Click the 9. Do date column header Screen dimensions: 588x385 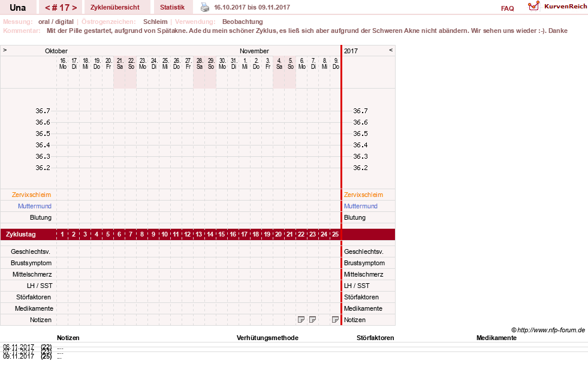point(336,63)
